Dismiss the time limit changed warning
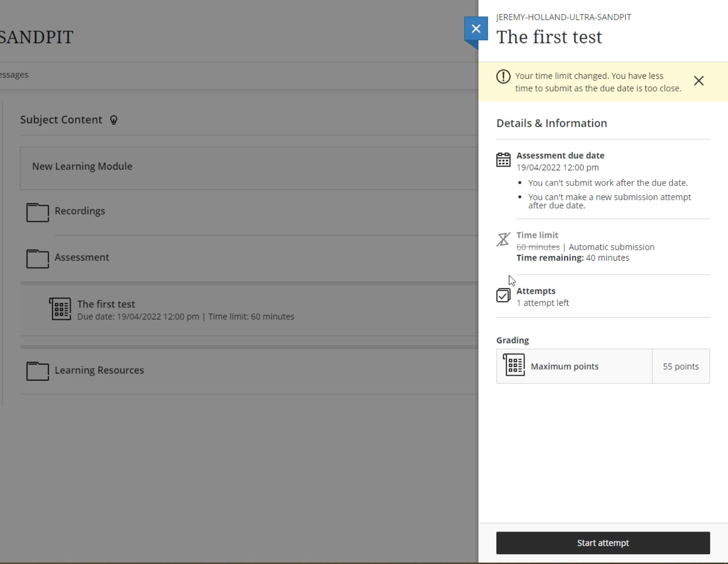Image resolution: width=728 pixels, height=564 pixels. coord(698,81)
